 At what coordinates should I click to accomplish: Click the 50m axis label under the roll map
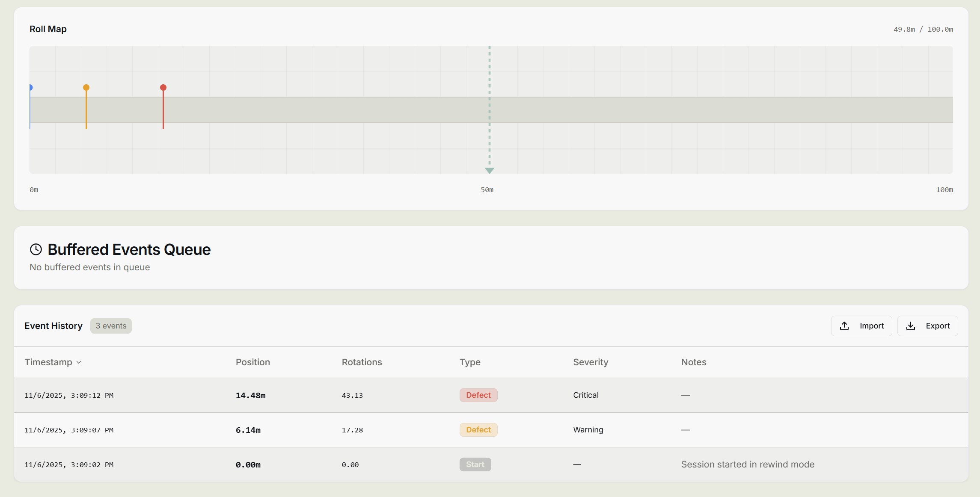tap(487, 189)
